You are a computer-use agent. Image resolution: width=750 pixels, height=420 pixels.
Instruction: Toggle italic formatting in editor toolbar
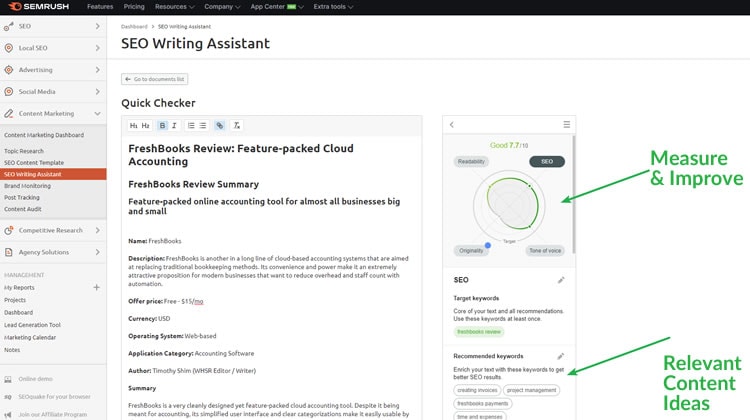pos(174,125)
